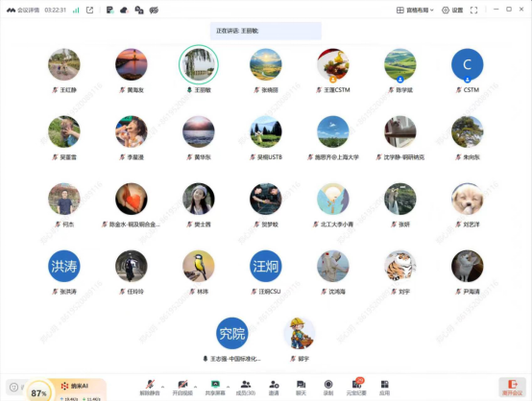Click the leave meeting (离开会议) button
This screenshot has width=532, height=401.
(x=513, y=388)
